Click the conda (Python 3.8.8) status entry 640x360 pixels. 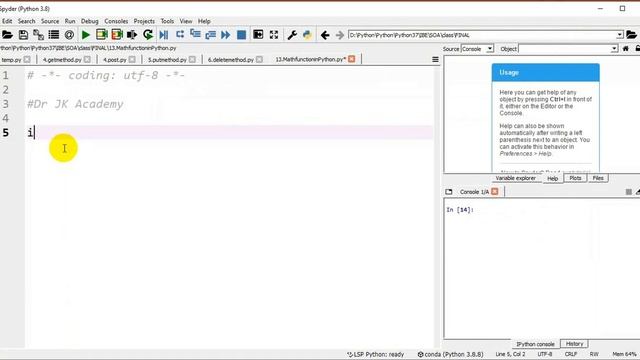(450, 354)
